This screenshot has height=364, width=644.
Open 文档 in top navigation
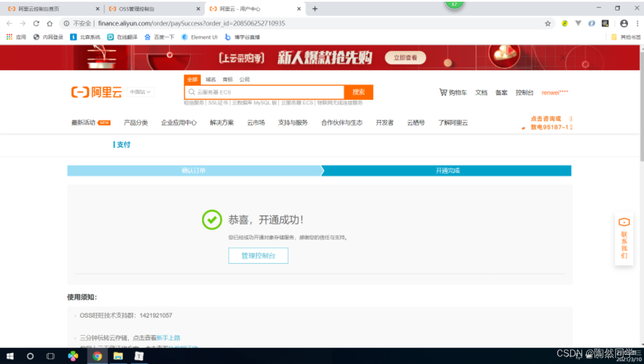(481, 92)
